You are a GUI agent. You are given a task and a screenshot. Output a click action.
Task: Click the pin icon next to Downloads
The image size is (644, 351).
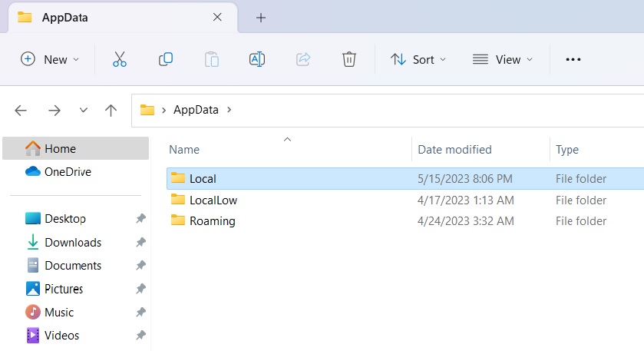[x=141, y=242]
